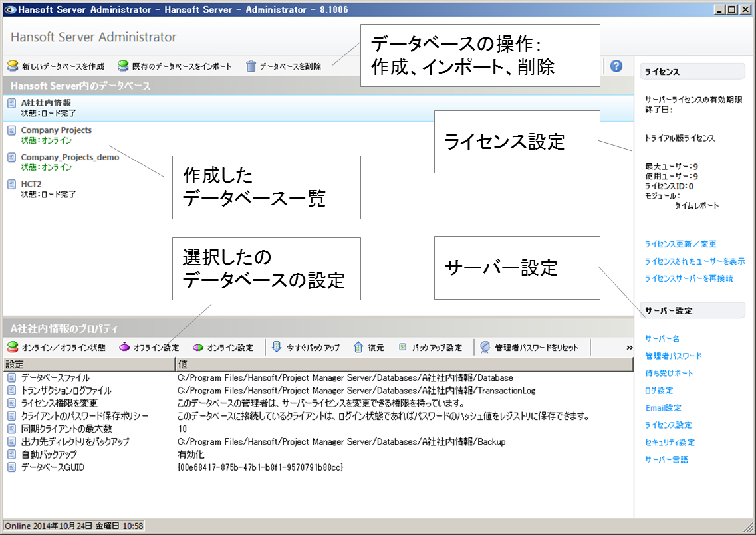Open help with the blue question mark icon
Viewport: 756px width, 535px height.
[x=616, y=66]
